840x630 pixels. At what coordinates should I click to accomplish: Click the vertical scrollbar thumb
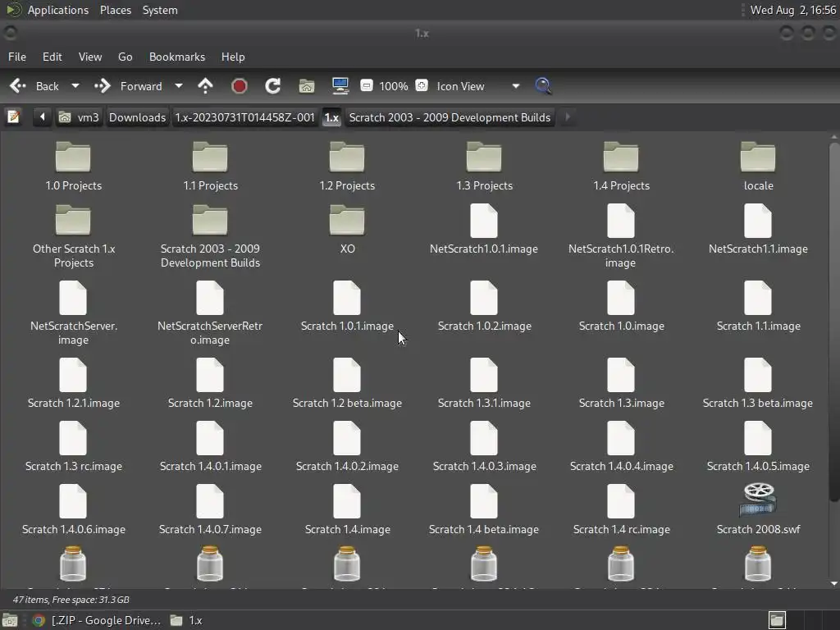(833, 322)
